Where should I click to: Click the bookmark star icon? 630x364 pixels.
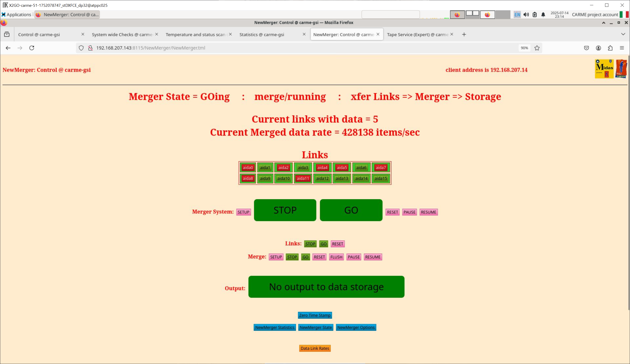coord(537,48)
